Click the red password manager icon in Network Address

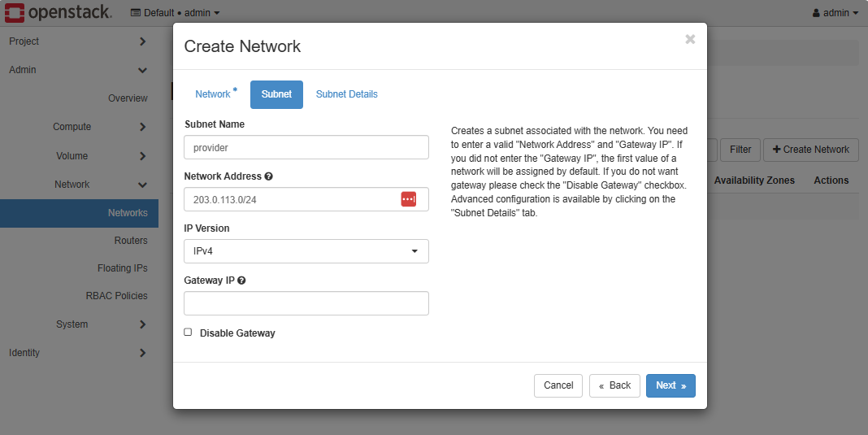pos(408,199)
